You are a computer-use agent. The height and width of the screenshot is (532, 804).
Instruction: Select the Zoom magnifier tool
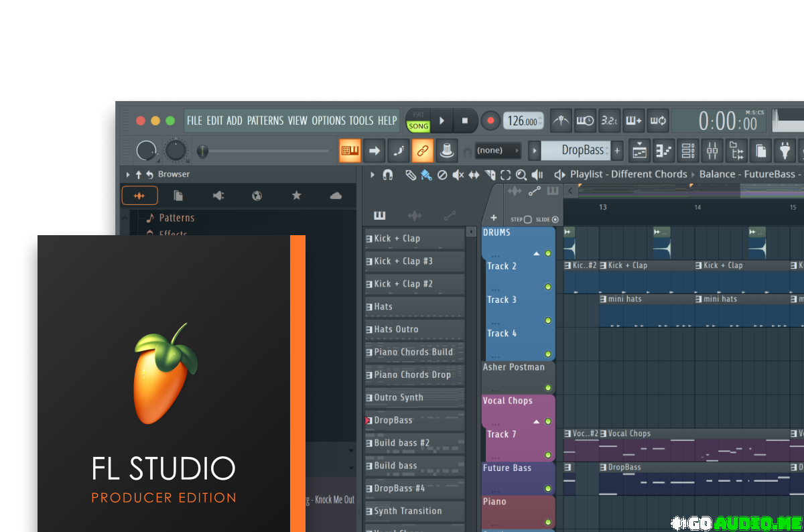[x=521, y=175]
